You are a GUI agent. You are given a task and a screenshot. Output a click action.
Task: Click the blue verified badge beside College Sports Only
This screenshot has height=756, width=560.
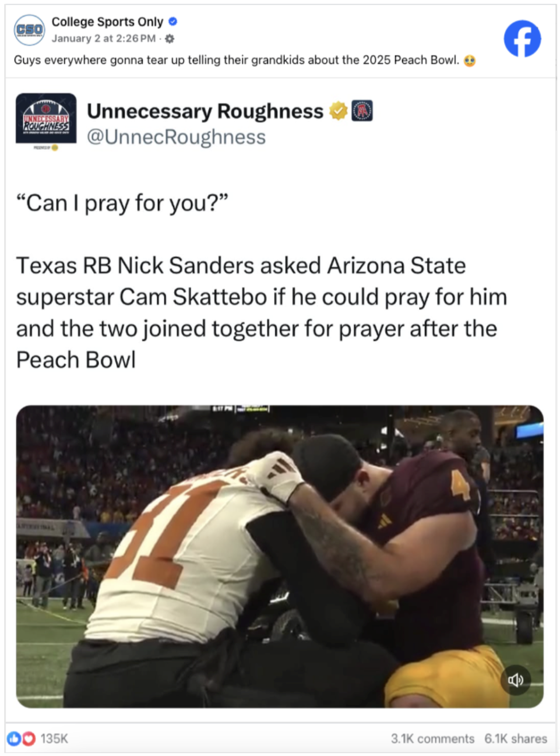point(172,22)
